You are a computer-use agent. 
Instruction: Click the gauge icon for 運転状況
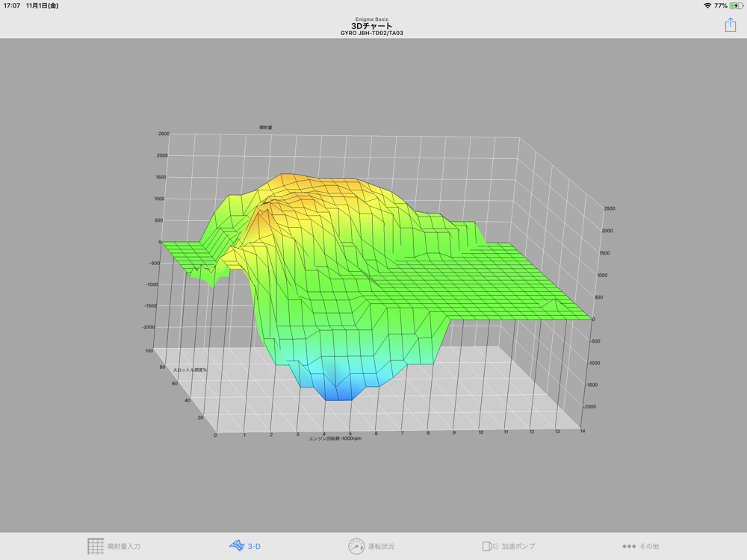point(356,546)
